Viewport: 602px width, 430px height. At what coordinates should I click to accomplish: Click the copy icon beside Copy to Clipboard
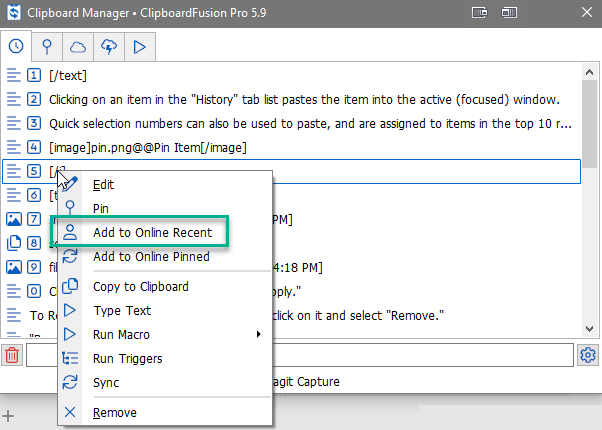[x=70, y=286]
